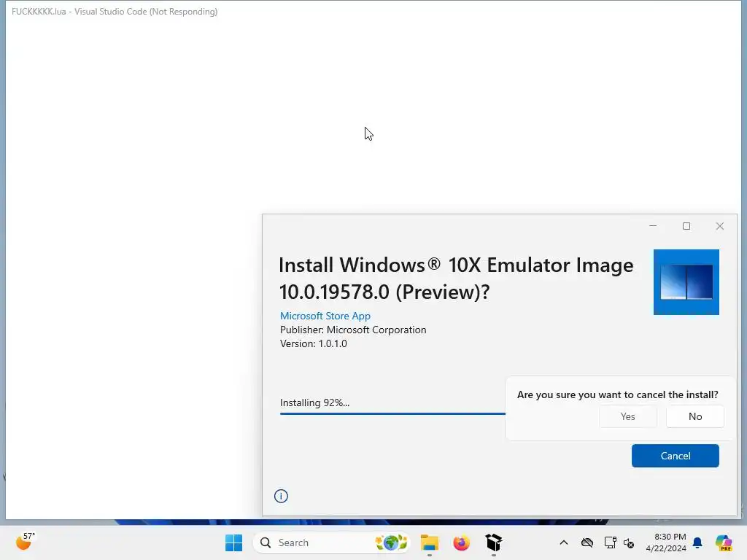Click the network display tray icon

coord(610,542)
